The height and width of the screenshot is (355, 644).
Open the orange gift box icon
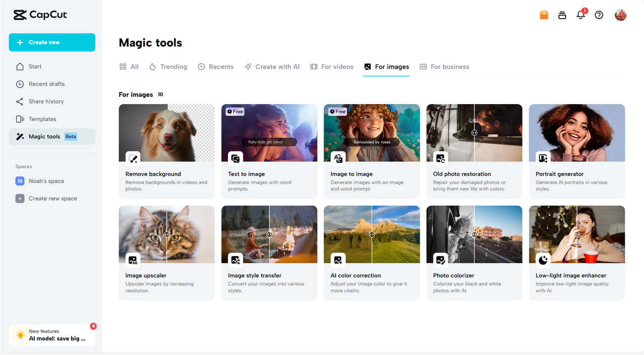click(x=544, y=15)
